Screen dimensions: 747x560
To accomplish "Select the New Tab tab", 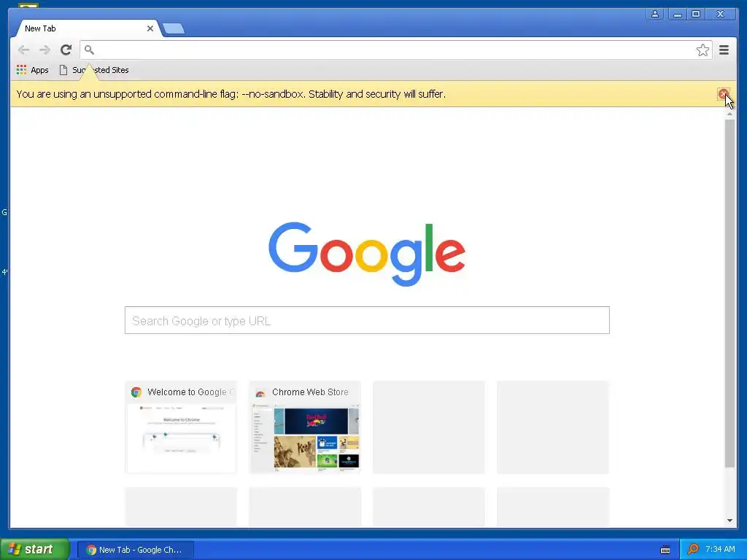I will 88,28.
